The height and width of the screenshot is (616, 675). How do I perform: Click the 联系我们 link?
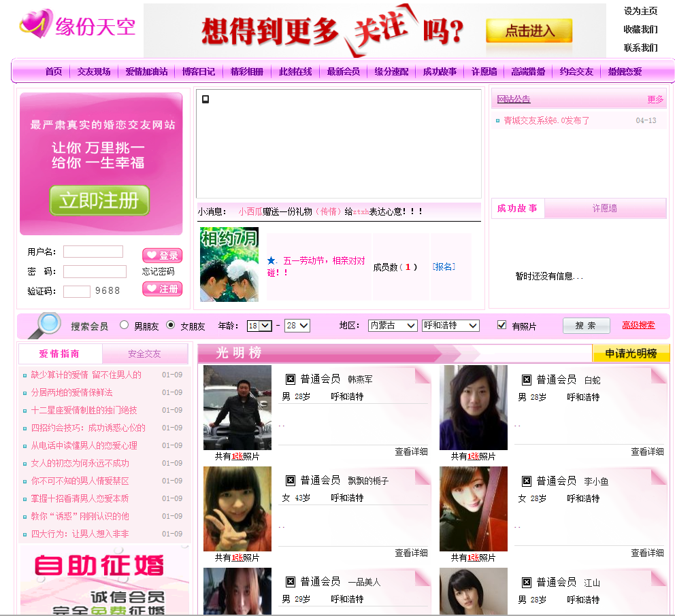pyautogui.click(x=640, y=48)
